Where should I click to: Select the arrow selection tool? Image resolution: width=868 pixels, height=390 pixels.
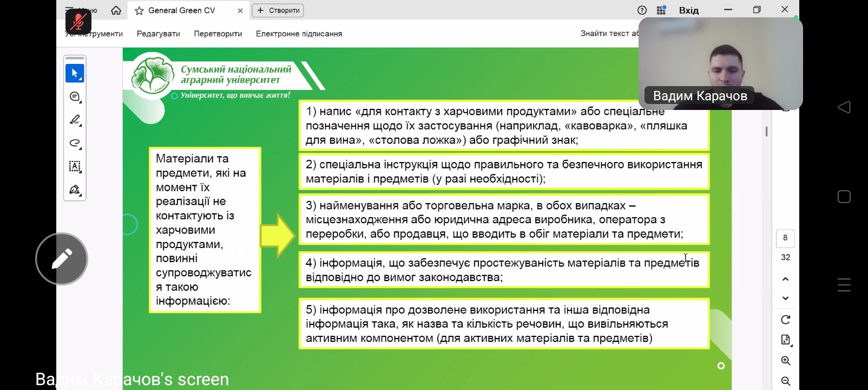click(x=75, y=73)
